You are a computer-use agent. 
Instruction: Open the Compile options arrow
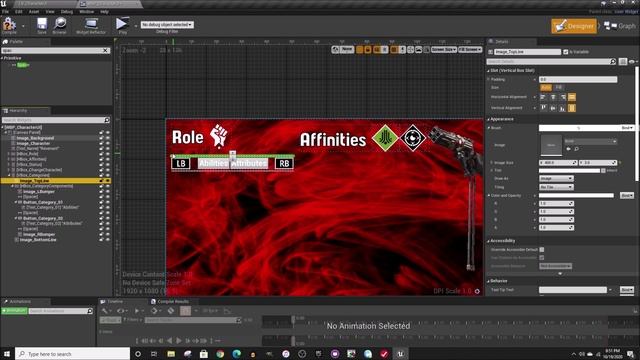point(23,26)
